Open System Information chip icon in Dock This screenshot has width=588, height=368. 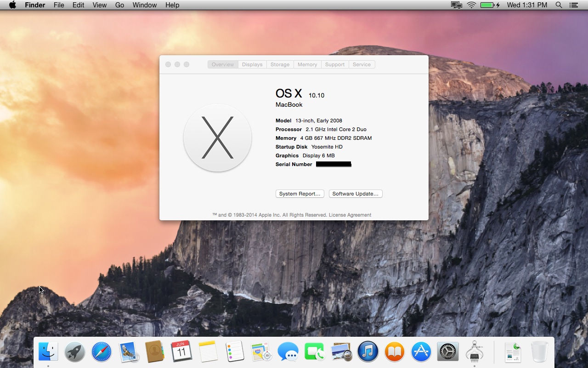click(x=475, y=352)
